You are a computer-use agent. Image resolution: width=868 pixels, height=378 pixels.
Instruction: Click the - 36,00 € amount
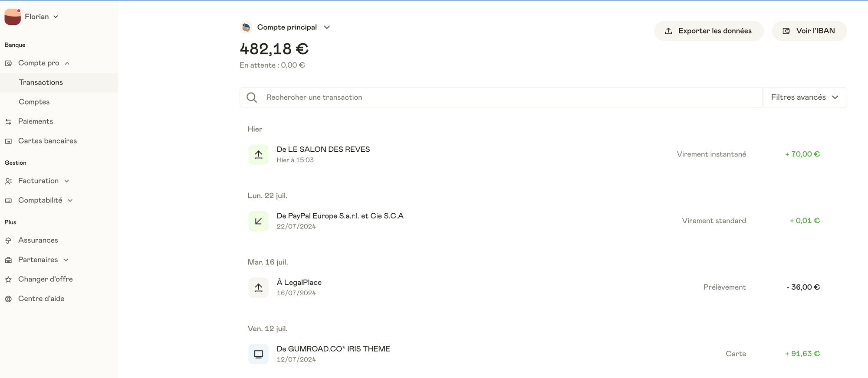803,287
